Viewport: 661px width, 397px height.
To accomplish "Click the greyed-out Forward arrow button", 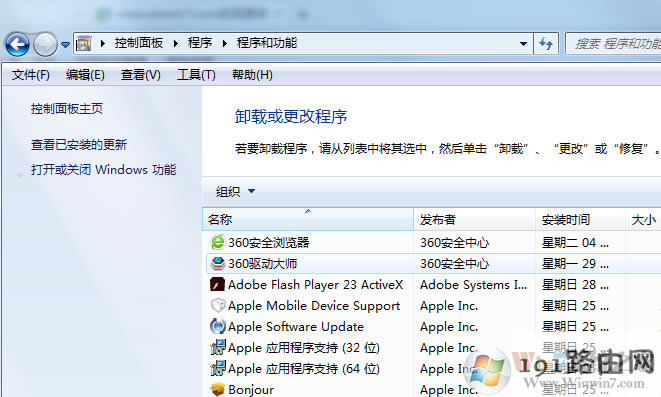I will (x=45, y=44).
